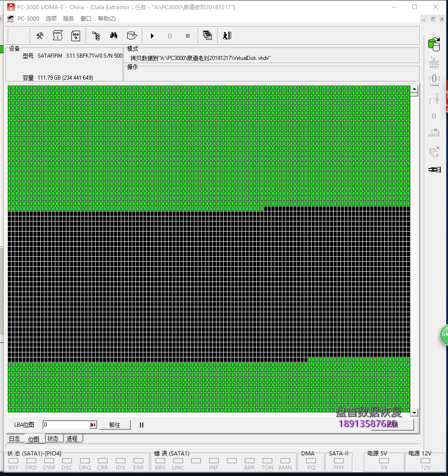Image resolution: width=448 pixels, height=476 pixels.
Task: Click the LBA位图 input field
Action: tap(66, 425)
